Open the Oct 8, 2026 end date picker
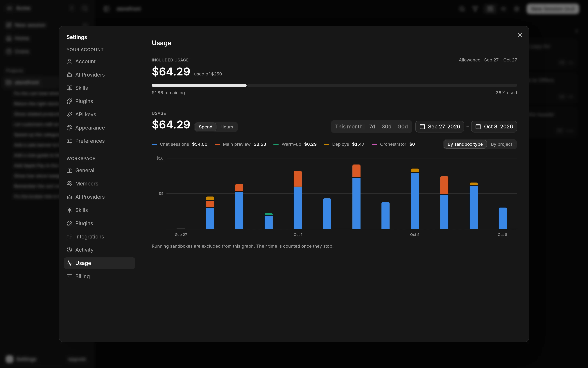 click(x=494, y=127)
